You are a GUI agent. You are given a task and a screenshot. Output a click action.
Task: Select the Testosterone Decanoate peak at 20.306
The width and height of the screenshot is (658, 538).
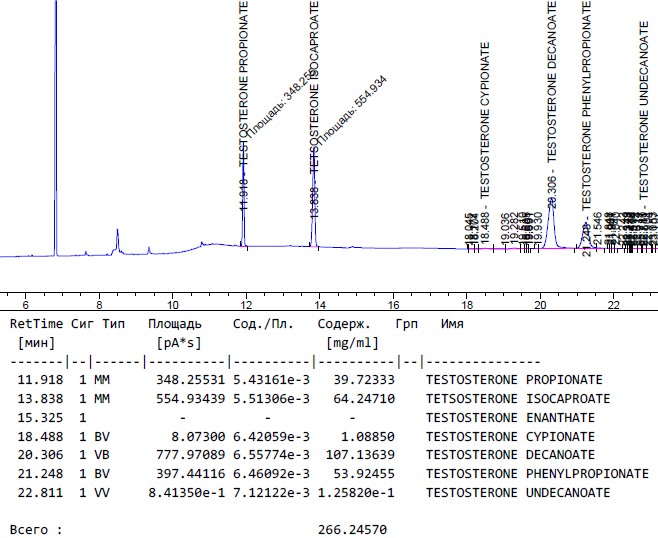click(x=551, y=210)
